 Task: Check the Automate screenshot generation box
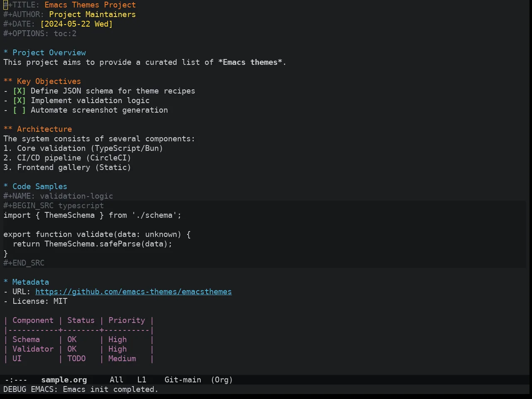click(19, 110)
